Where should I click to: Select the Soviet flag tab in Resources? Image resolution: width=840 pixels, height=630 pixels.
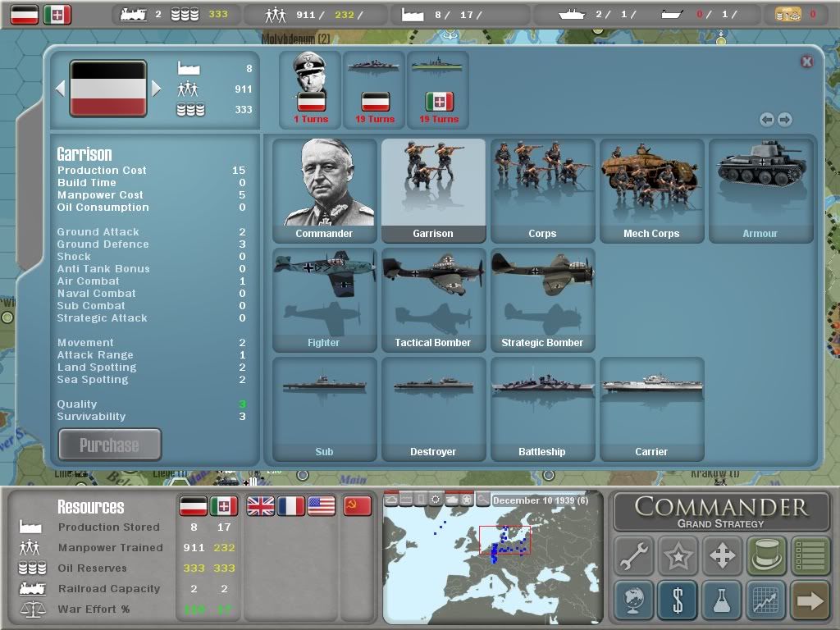358,506
